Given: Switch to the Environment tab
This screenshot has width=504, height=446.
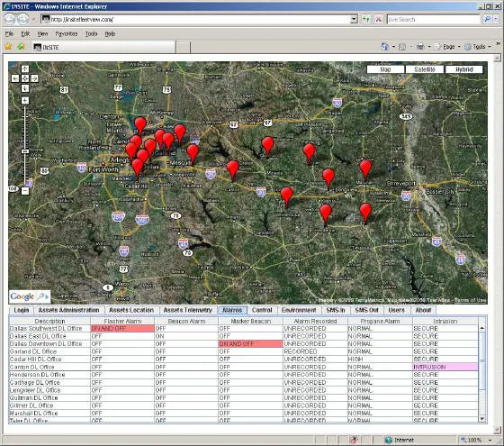Looking at the screenshot, I should [299, 310].
